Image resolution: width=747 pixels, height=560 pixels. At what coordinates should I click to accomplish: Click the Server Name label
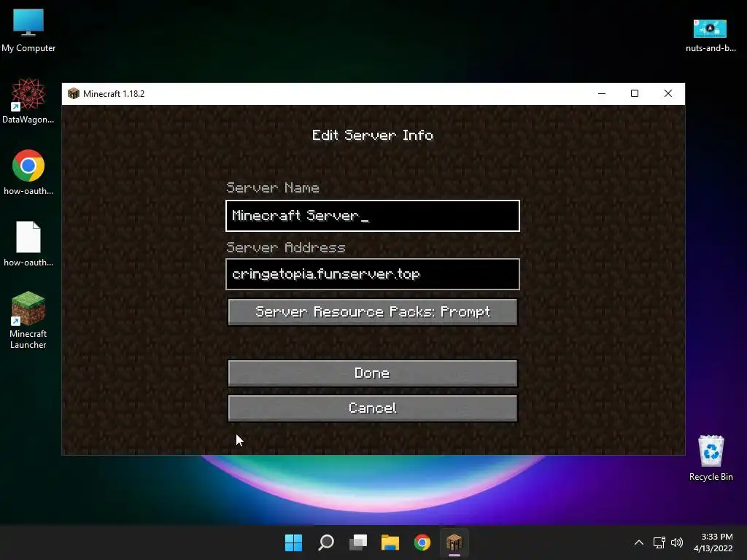(273, 187)
